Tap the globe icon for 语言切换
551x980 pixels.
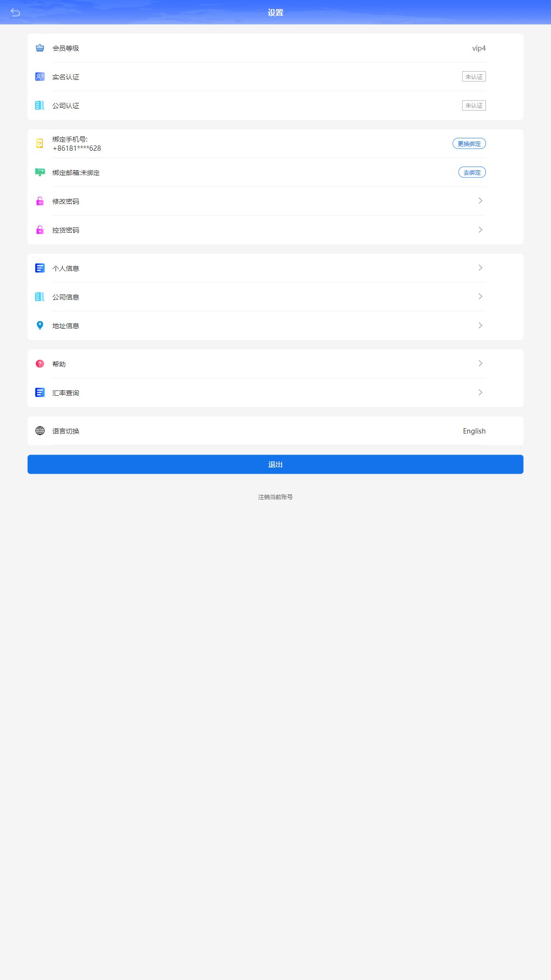(x=40, y=431)
